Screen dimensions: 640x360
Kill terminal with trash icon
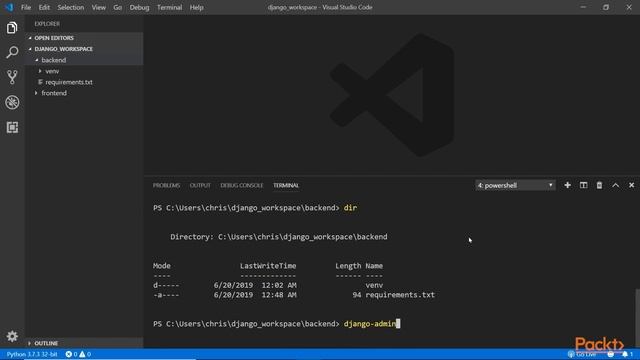tap(599, 185)
